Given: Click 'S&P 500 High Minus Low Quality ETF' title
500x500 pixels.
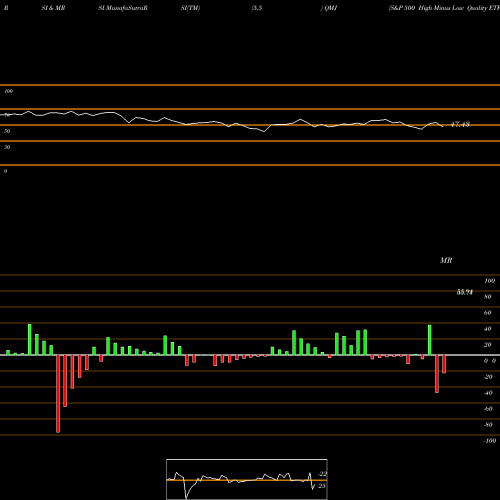Looking at the screenshot, I should click(x=444, y=8).
